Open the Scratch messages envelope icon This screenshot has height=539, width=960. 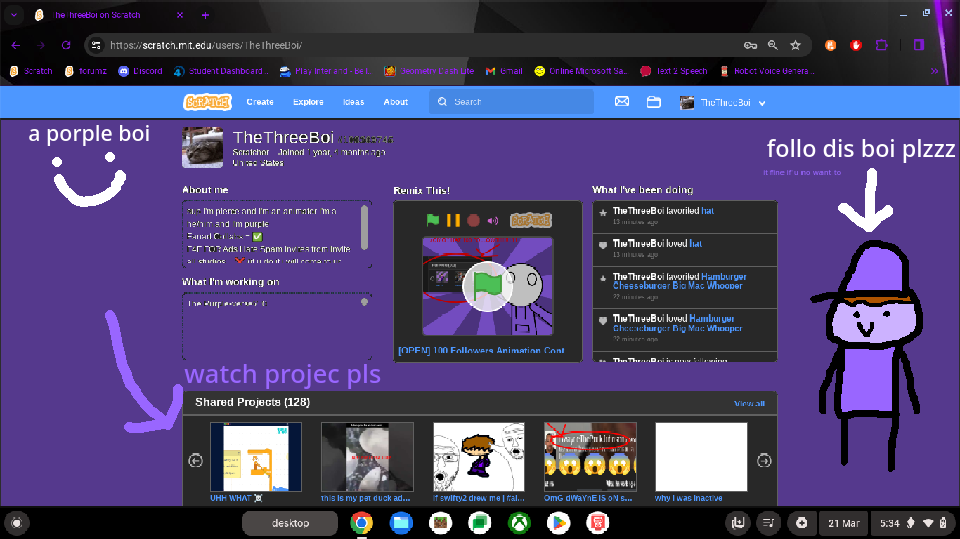tap(621, 102)
